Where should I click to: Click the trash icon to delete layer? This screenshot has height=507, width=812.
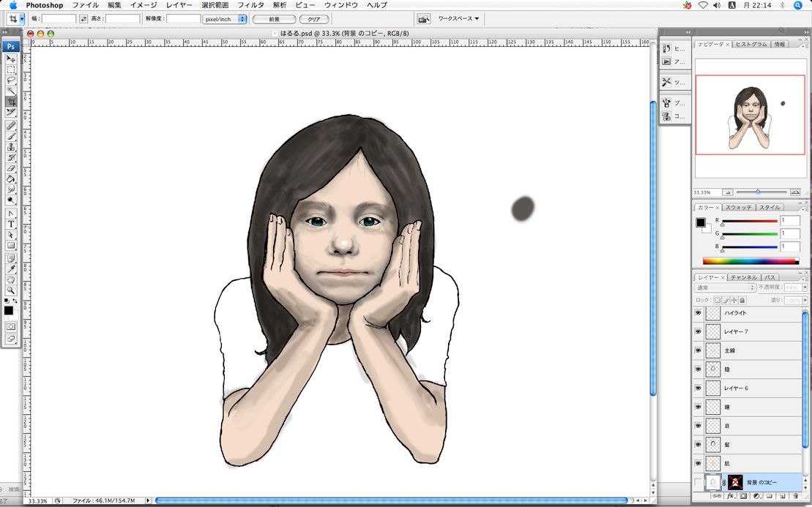794,496
